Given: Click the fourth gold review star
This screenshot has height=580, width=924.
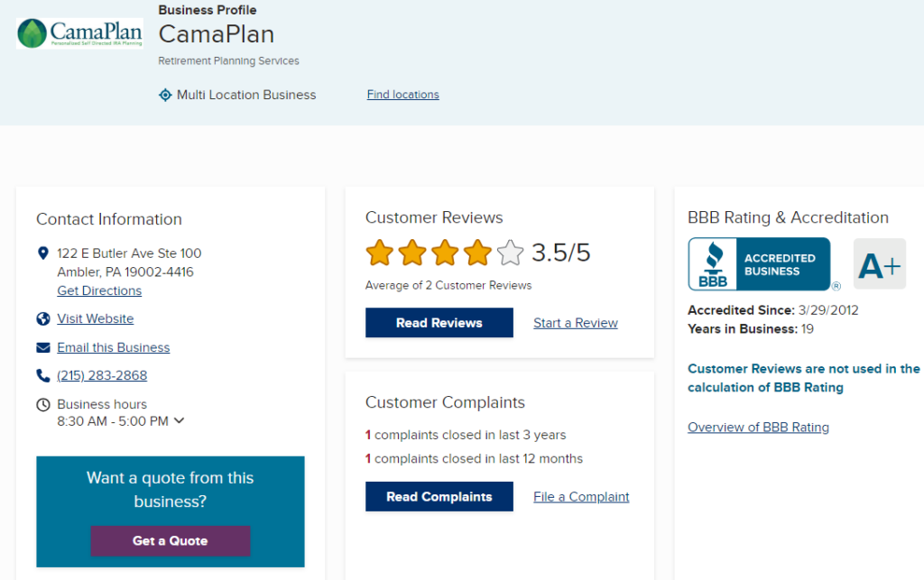Looking at the screenshot, I should tap(477, 253).
